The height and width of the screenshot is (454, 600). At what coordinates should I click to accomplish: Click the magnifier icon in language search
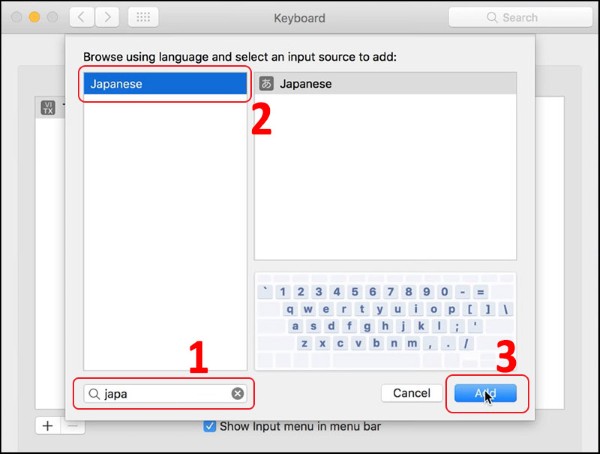coord(95,393)
